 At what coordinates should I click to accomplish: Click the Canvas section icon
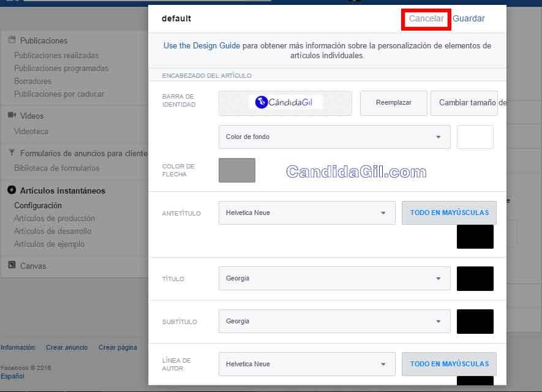click(x=12, y=266)
